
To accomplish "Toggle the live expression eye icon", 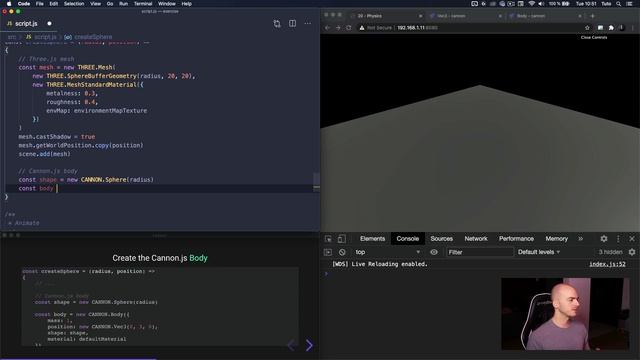I will pos(434,252).
